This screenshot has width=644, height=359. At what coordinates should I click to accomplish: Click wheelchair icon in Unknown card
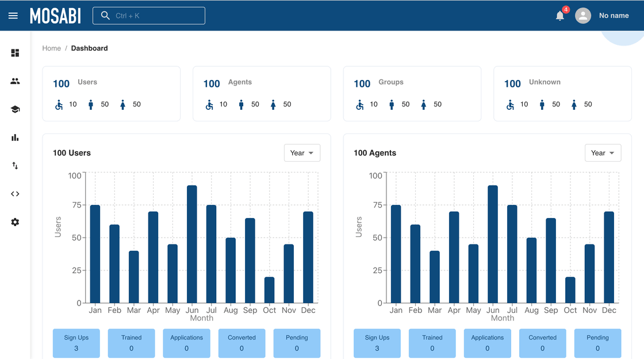510,105
